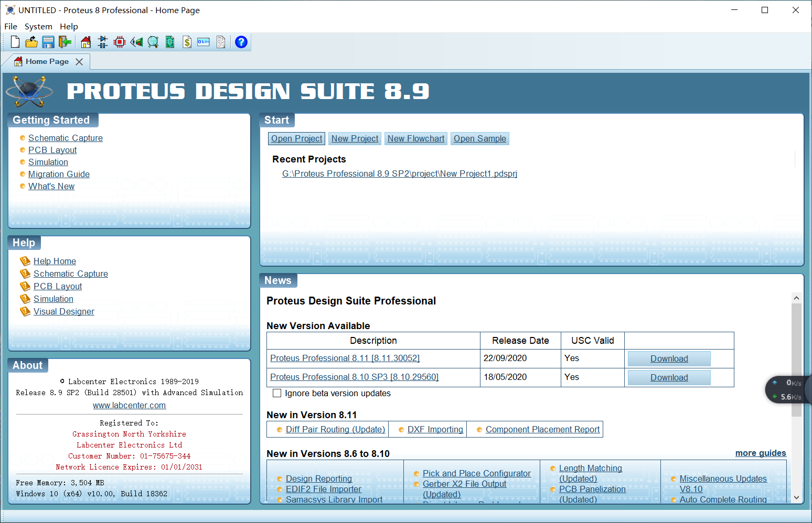Open Simulation in Help panel

54,299
